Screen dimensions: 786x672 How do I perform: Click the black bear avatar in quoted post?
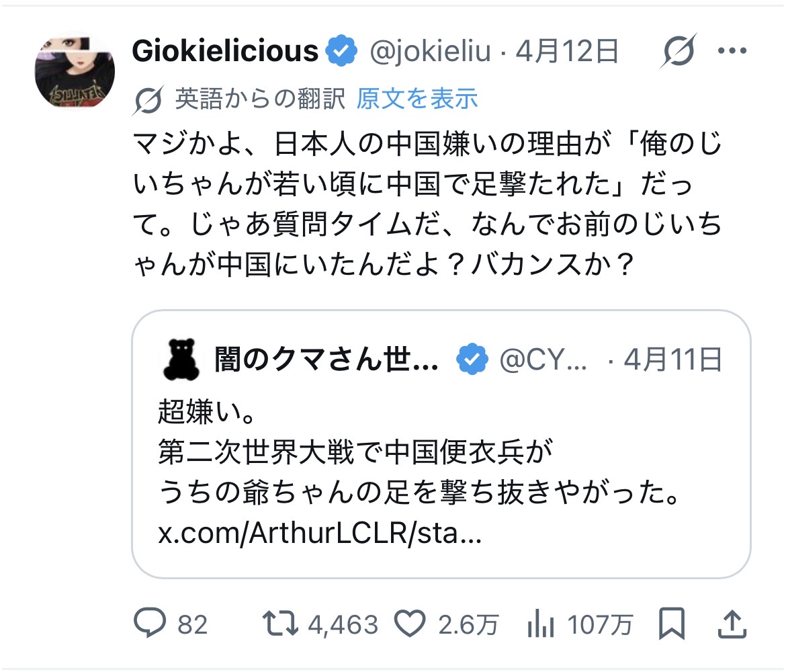coord(181,360)
